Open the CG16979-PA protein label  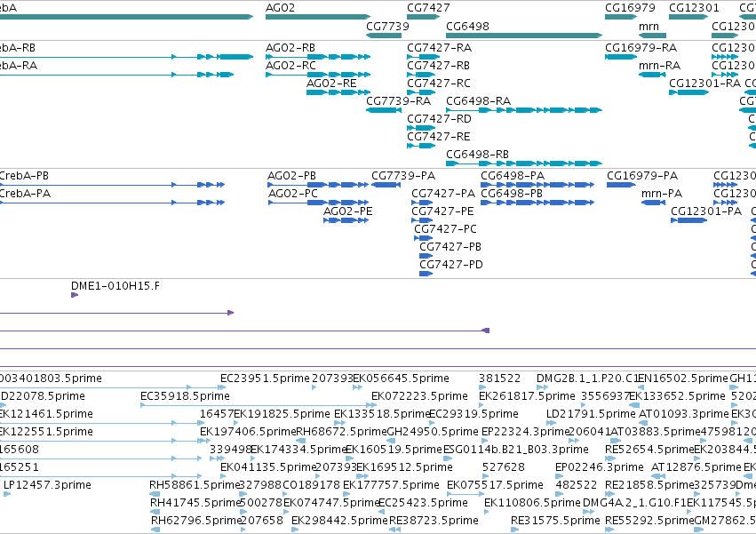coord(642,176)
